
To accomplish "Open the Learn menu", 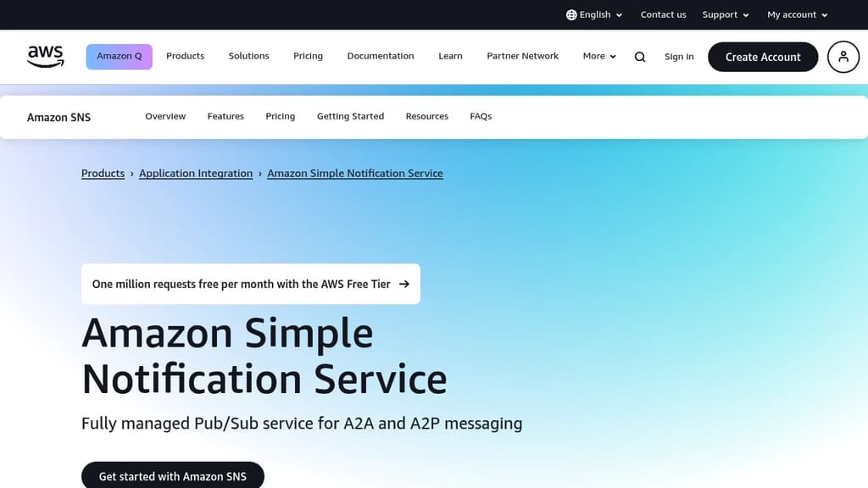I will 450,57.
